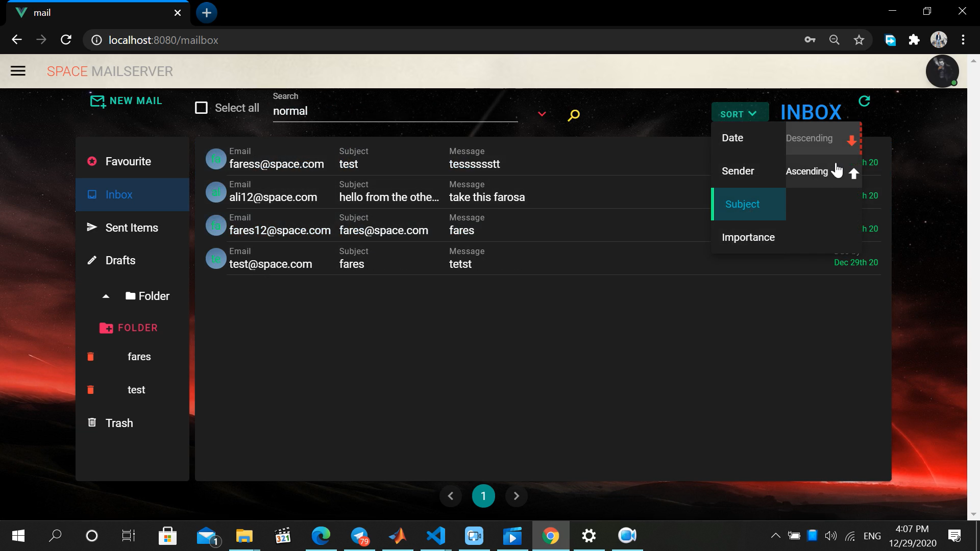This screenshot has height=551, width=980.
Task: Choose Importance in sort menu
Action: 748,237
